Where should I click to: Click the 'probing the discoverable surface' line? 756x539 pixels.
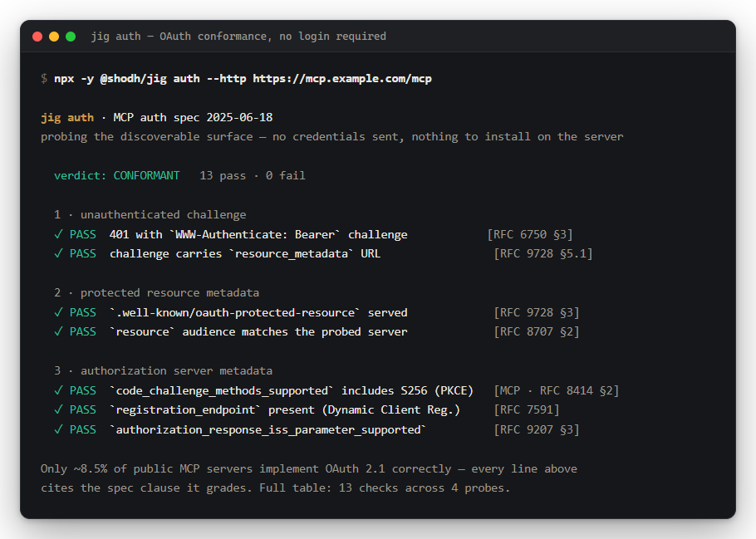point(331,137)
